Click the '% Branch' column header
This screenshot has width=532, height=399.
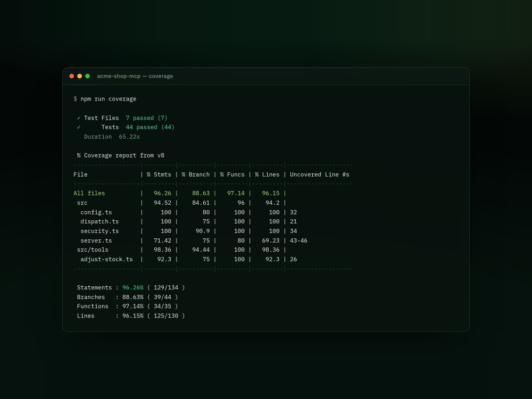pos(195,174)
